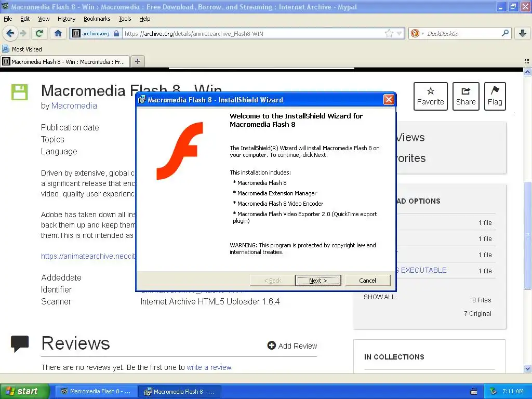Click the archive.org site identity icon
The image size is (532, 399).
point(76,33)
